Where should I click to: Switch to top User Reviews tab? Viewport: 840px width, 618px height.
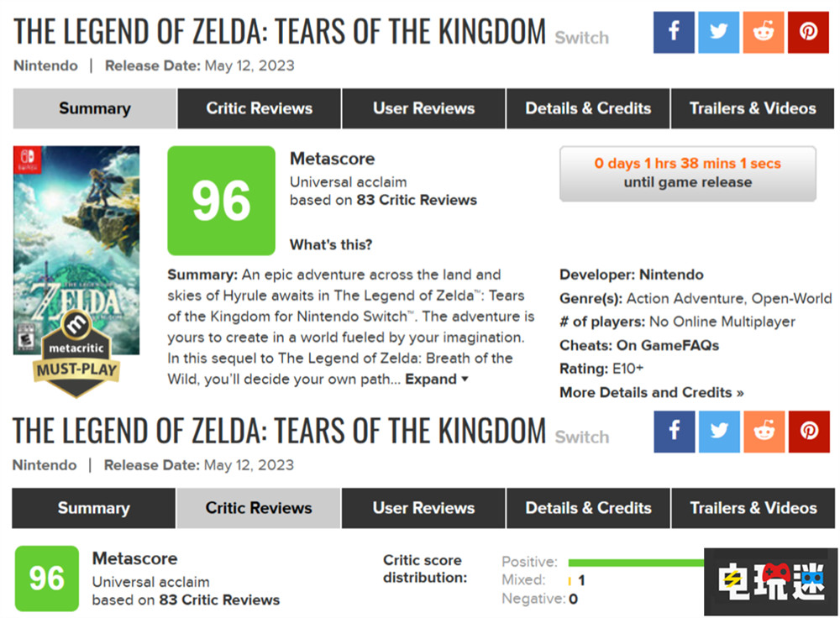423,108
